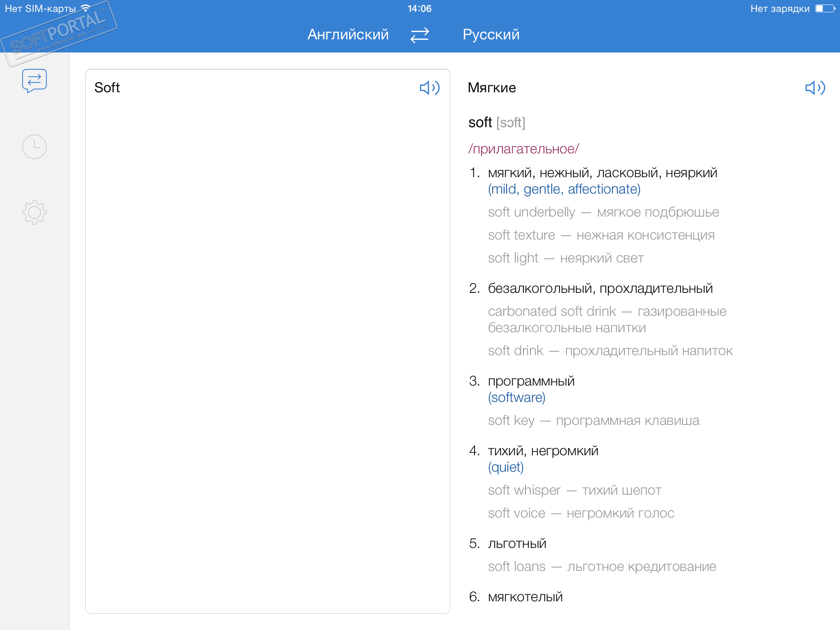Viewport: 840px width, 630px height.
Task: Tap meaning безалкогольный, прохладительный
Action: 600,288
